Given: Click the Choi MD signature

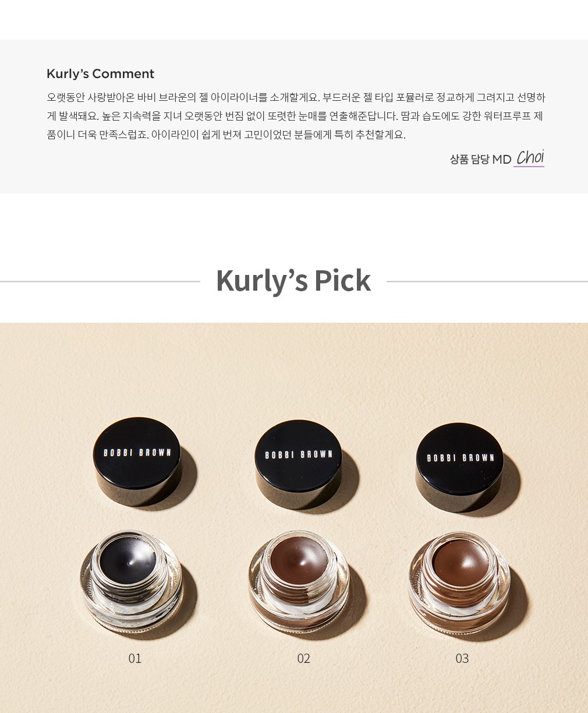Looking at the screenshot, I should coord(529,158).
